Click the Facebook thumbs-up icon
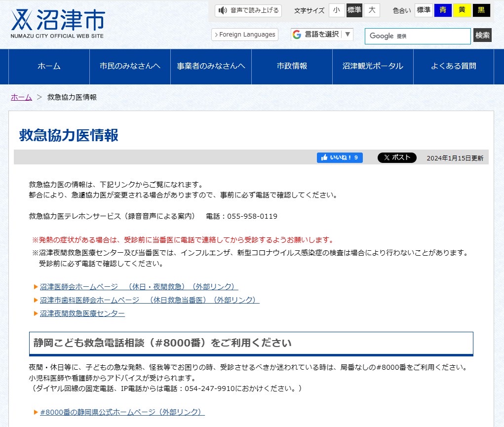The image size is (504, 427). [x=324, y=157]
